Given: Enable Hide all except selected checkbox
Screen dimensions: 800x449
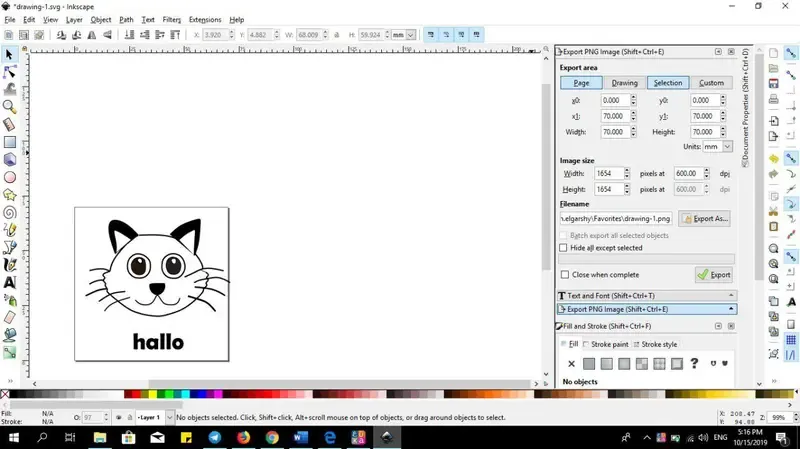Looking at the screenshot, I should 564,248.
